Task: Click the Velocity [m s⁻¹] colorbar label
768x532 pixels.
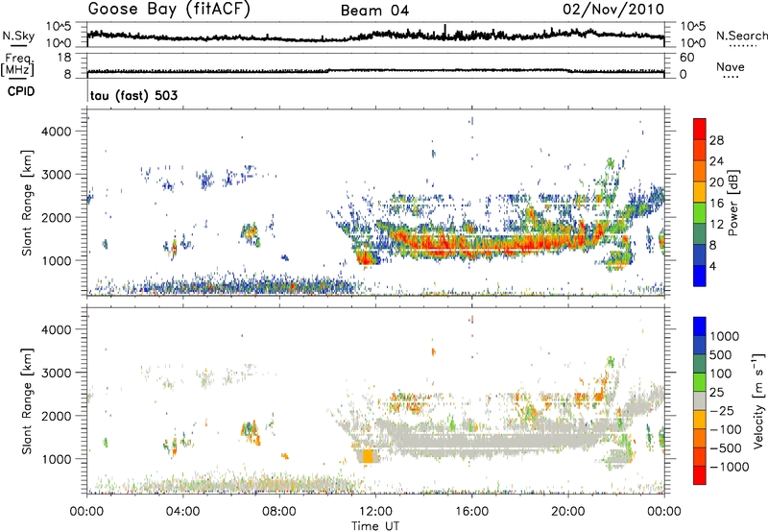Action: [758, 400]
